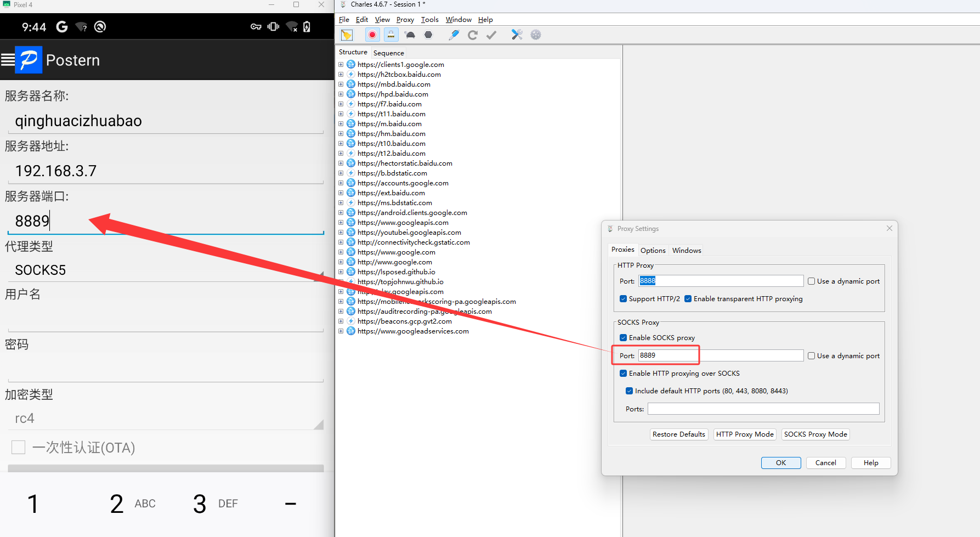Screen dimensions: 980x537
Task: Select the http://connectivitycheck.gstatic.com row
Action: pos(413,242)
